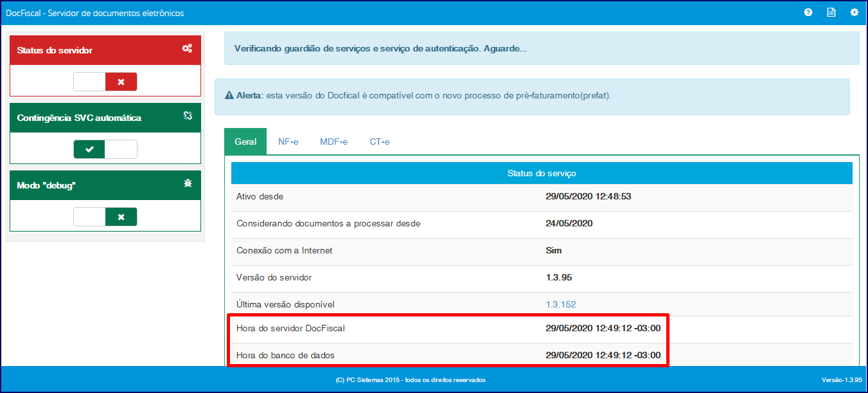Viewport: 868px width, 393px height.
Task: Click the Última versão disponível label
Action: (286, 304)
